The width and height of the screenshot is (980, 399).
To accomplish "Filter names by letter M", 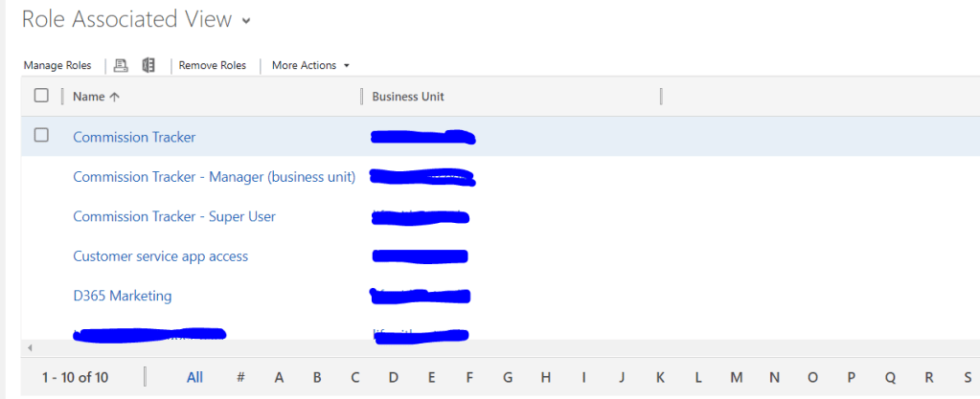I will coord(736,377).
